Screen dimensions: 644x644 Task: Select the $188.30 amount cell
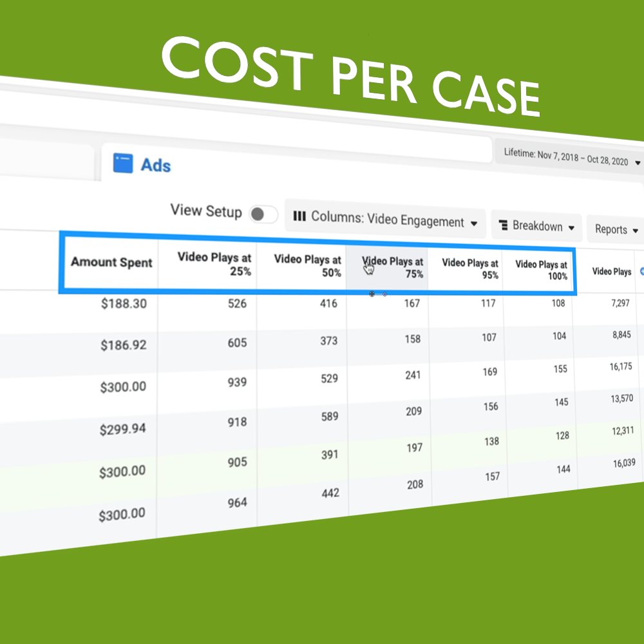point(124,303)
